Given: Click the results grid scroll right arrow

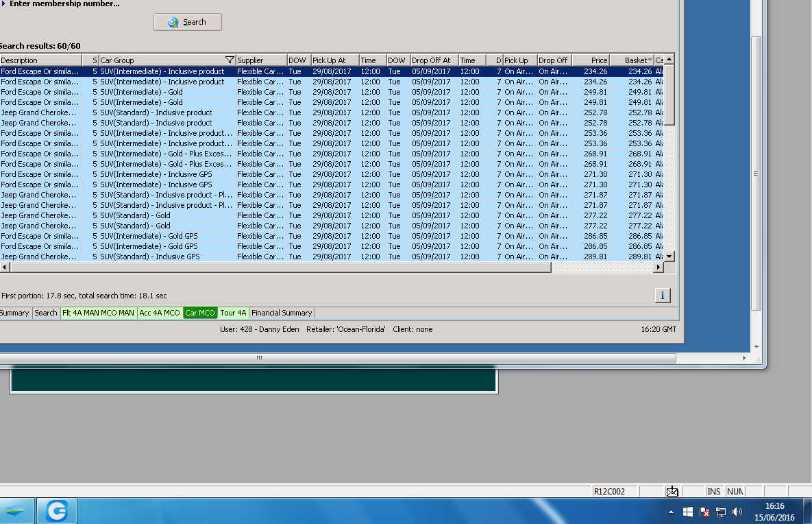Looking at the screenshot, I should [659, 267].
